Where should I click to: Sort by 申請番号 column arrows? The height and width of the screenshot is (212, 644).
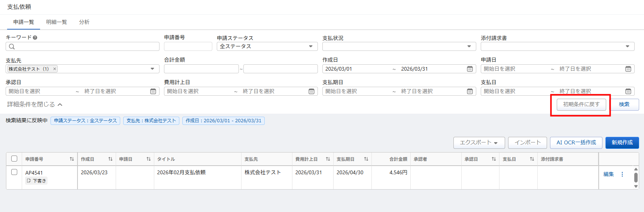coord(72,159)
